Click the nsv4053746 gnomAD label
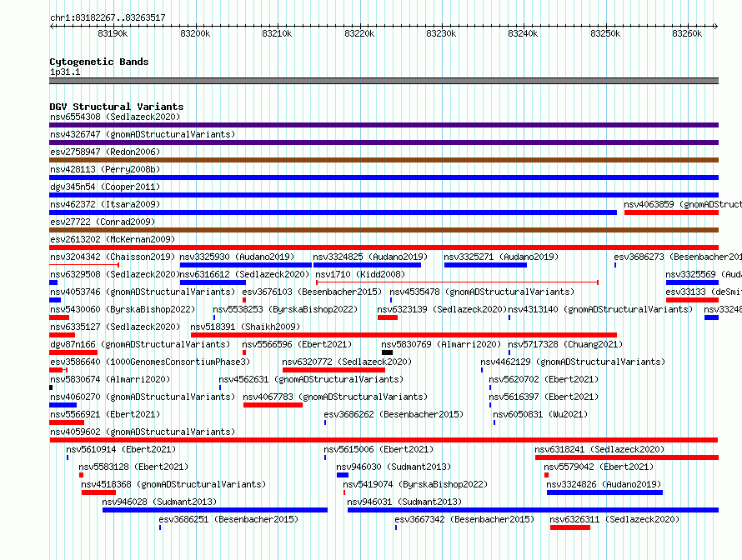Screen dimensions: 742x560 pos(143,292)
